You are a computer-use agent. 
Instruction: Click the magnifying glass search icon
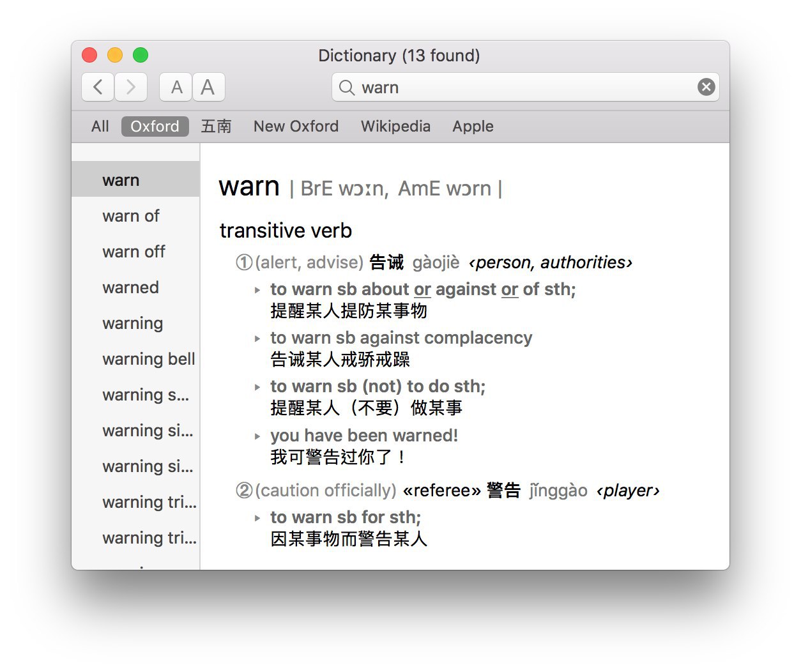[x=346, y=88]
